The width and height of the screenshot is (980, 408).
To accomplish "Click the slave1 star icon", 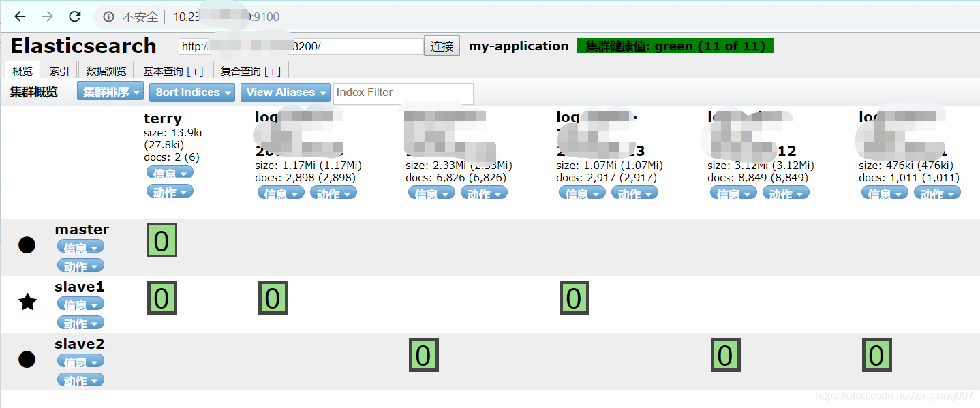I will (27, 302).
